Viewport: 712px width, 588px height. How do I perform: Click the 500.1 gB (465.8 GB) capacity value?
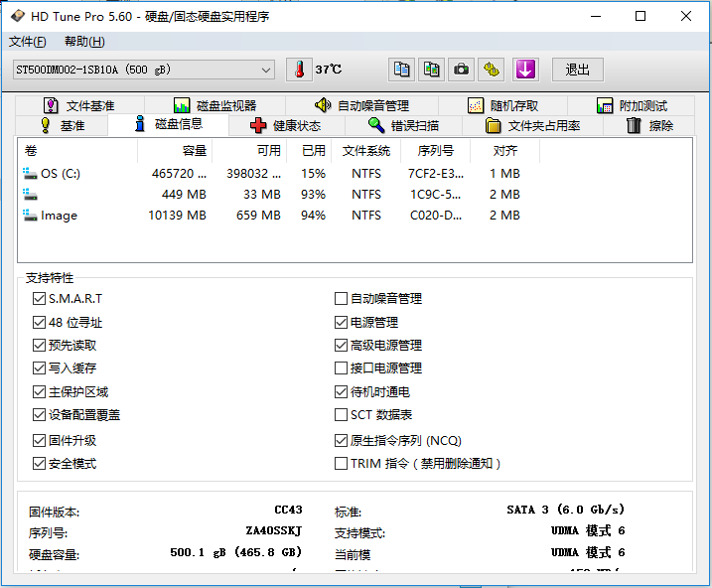(236, 552)
